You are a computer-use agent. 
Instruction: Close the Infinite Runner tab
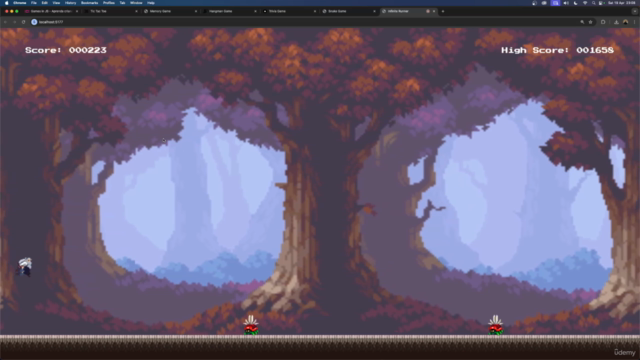point(434,11)
